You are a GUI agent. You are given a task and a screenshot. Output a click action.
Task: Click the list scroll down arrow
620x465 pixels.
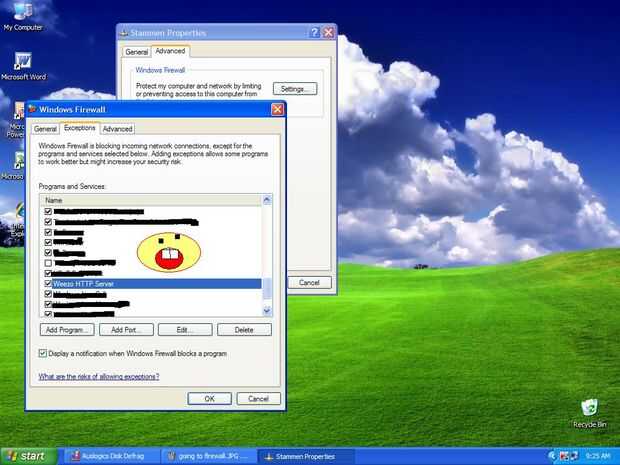pyautogui.click(x=267, y=311)
